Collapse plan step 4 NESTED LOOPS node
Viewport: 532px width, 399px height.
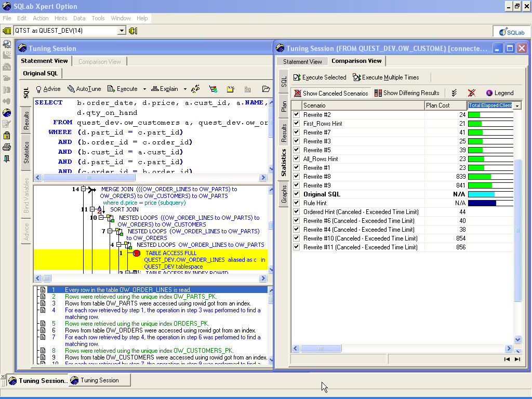(119, 245)
